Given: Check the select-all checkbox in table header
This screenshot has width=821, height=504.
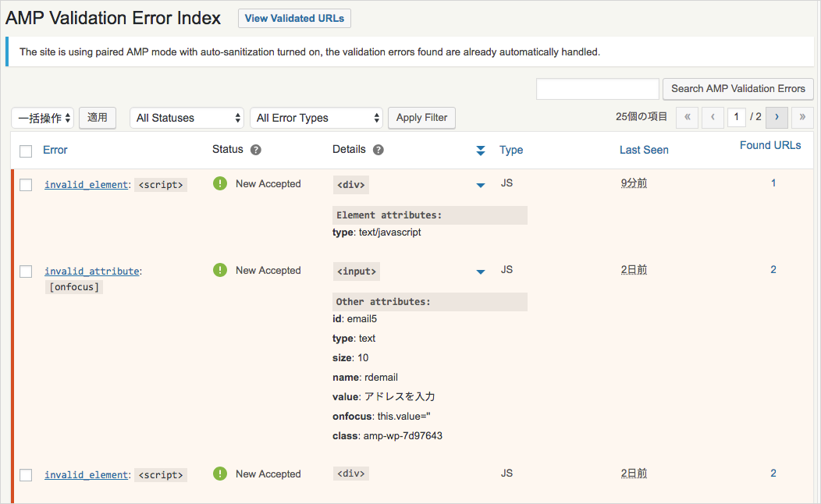Looking at the screenshot, I should (26, 151).
